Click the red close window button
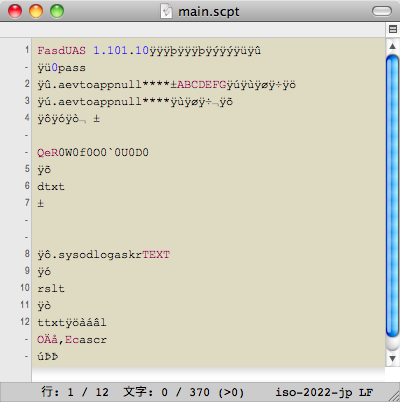Screen dimensions: 400x402 pyautogui.click(x=15, y=11)
